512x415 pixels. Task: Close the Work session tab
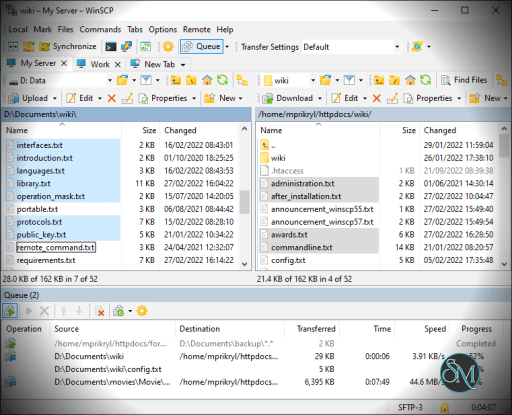pos(117,65)
